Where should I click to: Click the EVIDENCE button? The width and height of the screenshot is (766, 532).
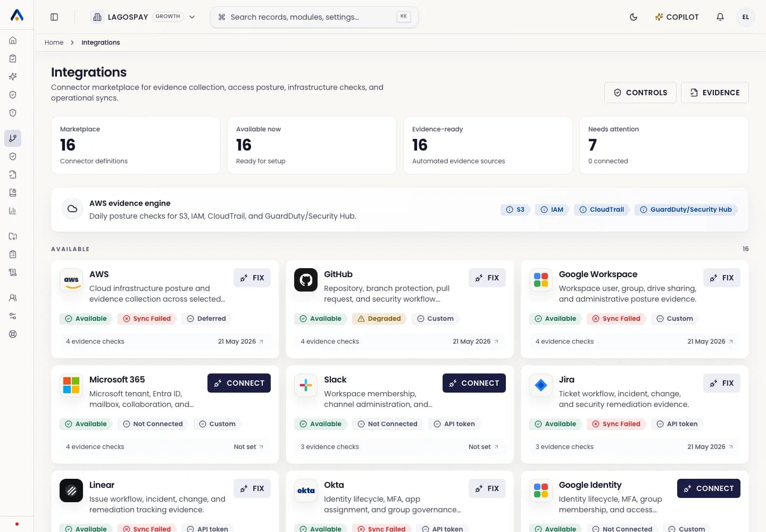715,93
